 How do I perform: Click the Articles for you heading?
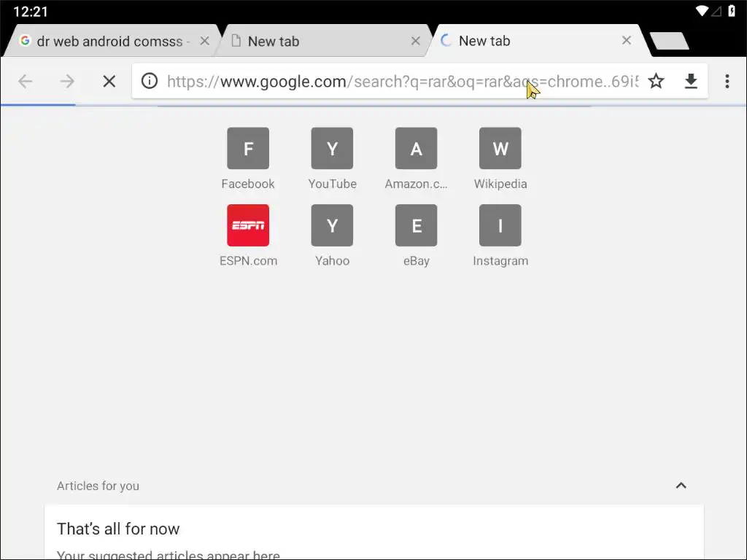98,486
